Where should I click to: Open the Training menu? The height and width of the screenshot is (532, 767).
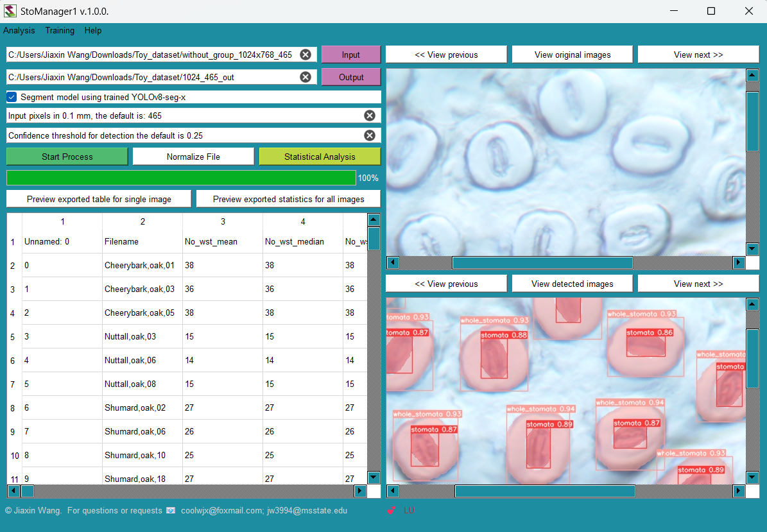coord(59,30)
